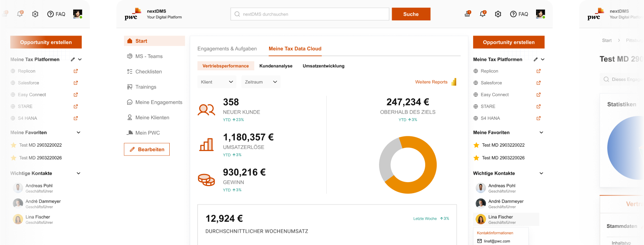Click the mail icon beside linaf@pwc.com

point(480,241)
